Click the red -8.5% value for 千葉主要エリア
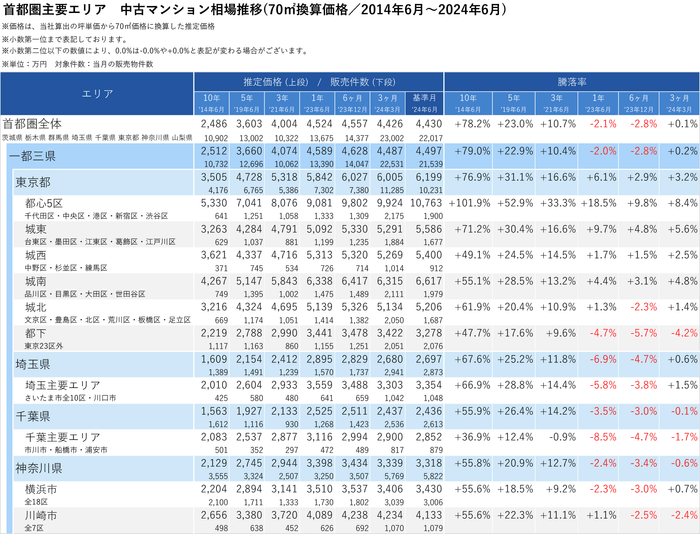The image size is (700, 534). point(603,437)
